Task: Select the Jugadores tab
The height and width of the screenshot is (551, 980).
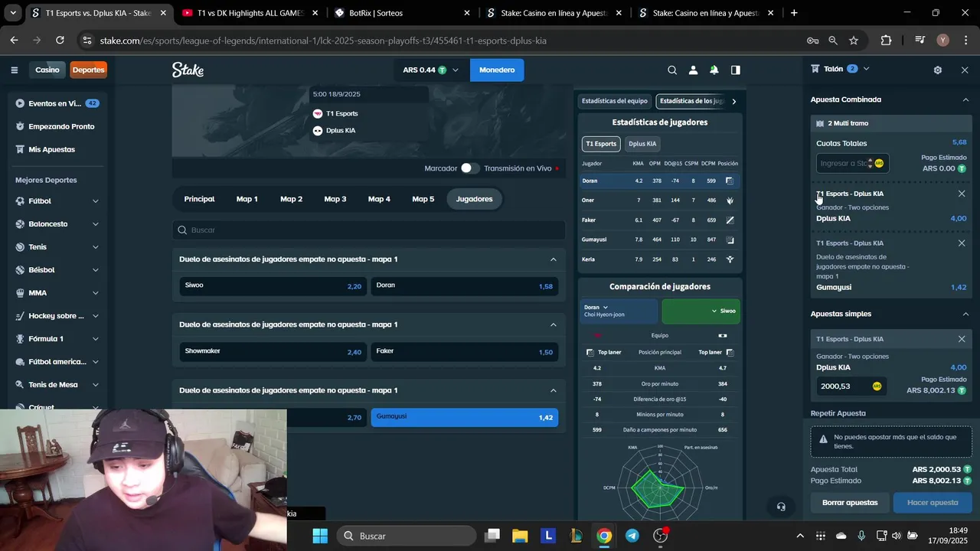Action: (474, 199)
